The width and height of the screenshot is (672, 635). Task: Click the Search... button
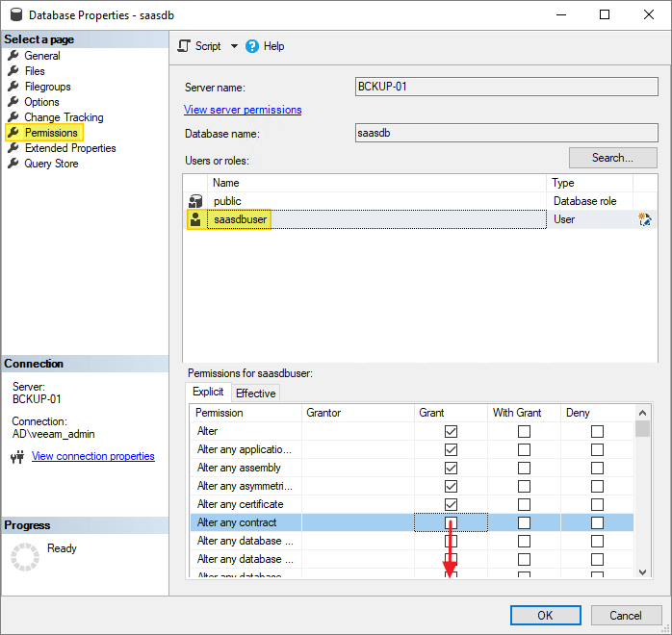[x=612, y=158]
